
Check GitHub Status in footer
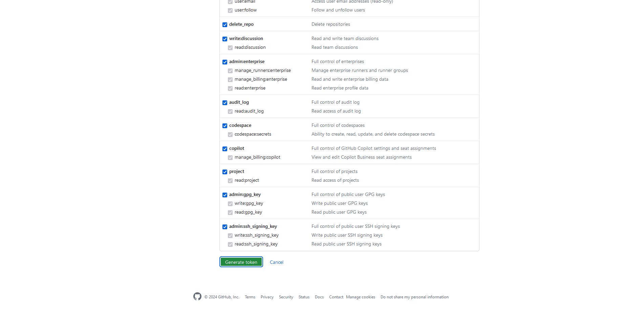(x=304, y=297)
